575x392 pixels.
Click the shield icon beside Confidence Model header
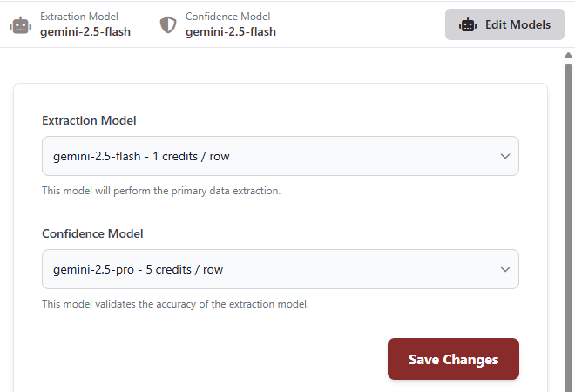click(168, 25)
